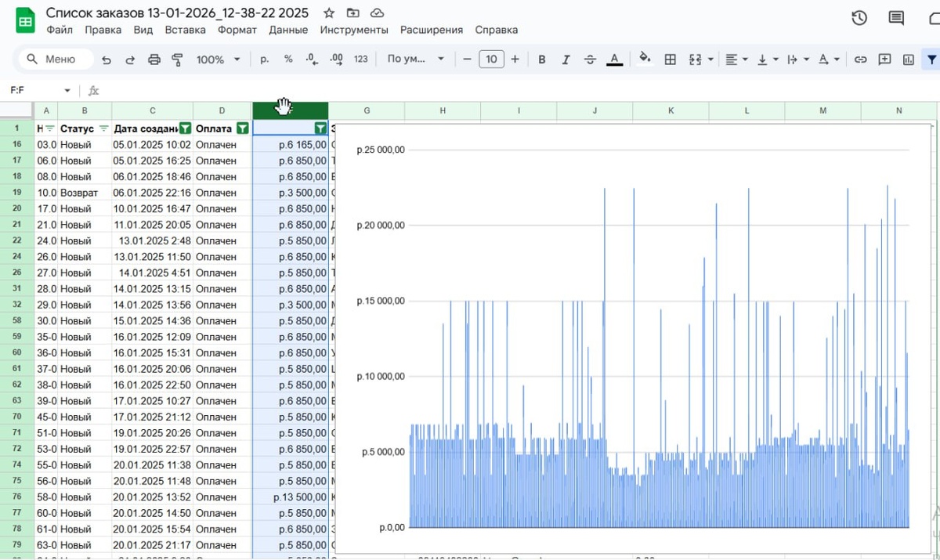Increase decimal places

tap(337, 60)
